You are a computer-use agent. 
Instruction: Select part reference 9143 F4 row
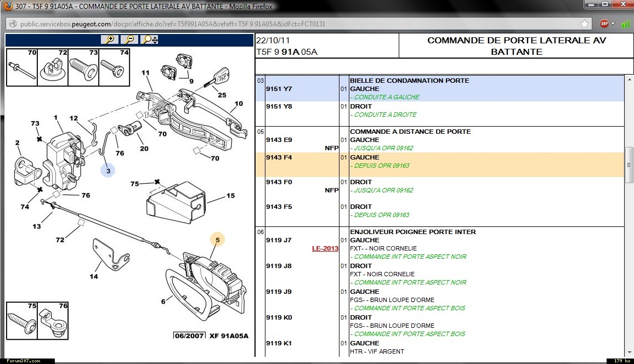click(x=279, y=157)
